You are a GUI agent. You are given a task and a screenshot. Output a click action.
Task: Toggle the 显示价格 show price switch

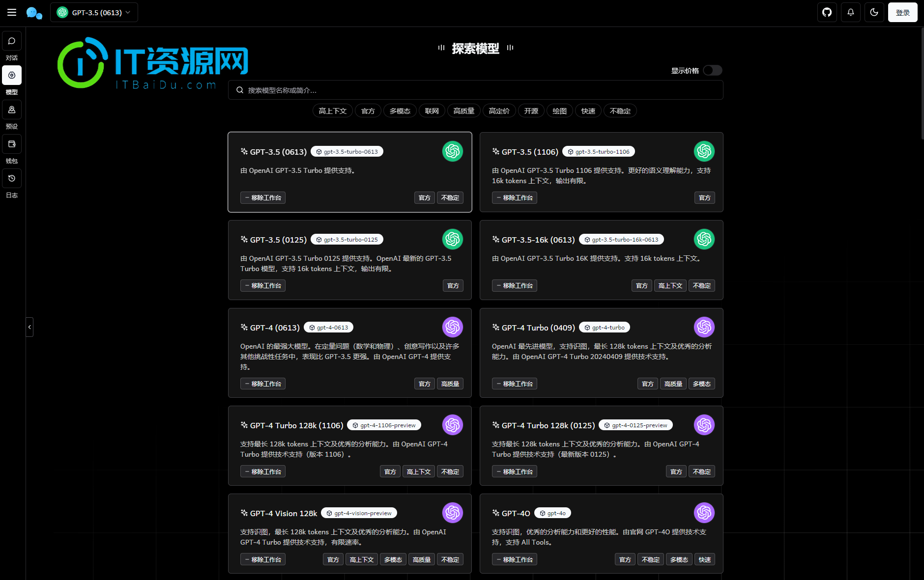(713, 71)
